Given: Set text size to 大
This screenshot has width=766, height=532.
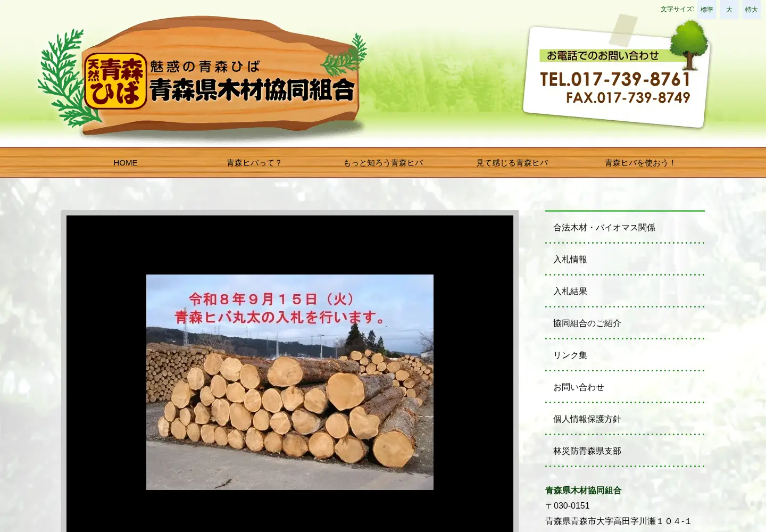Looking at the screenshot, I should coord(729,10).
